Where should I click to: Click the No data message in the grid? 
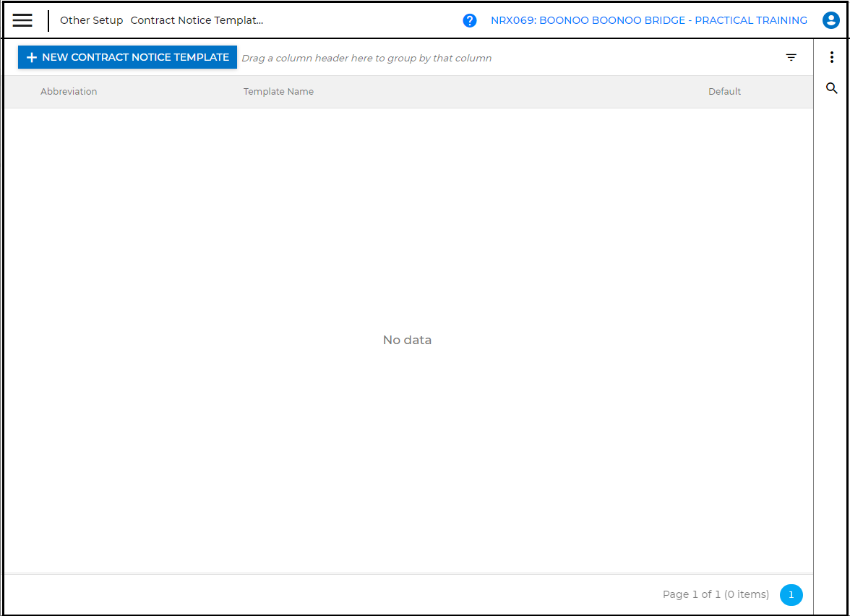(x=407, y=340)
